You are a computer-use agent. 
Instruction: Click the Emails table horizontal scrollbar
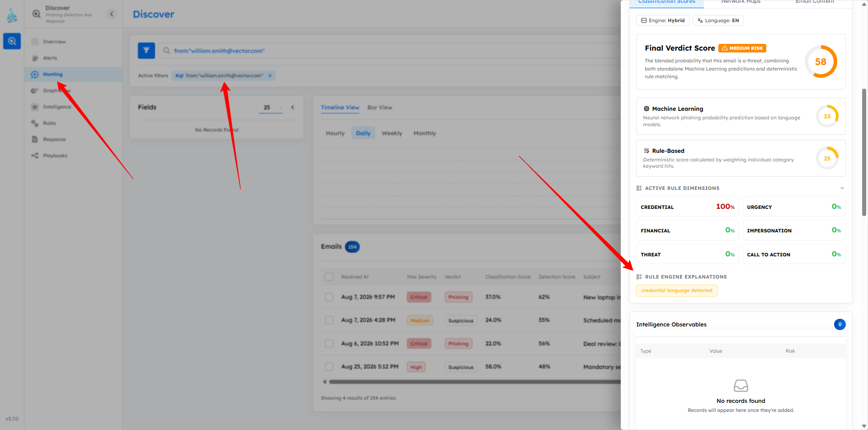pyautogui.click(x=475, y=382)
